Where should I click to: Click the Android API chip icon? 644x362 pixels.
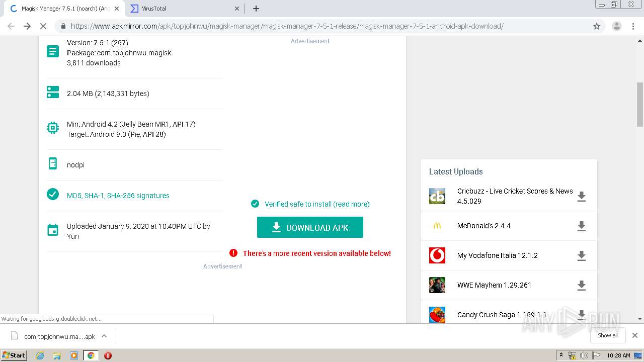coord(53,128)
